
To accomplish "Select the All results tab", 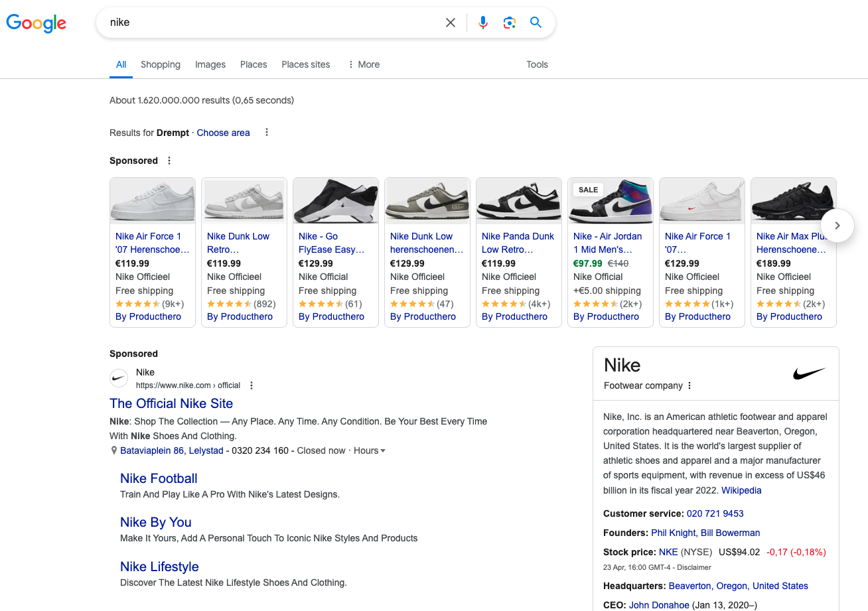I will 121,64.
